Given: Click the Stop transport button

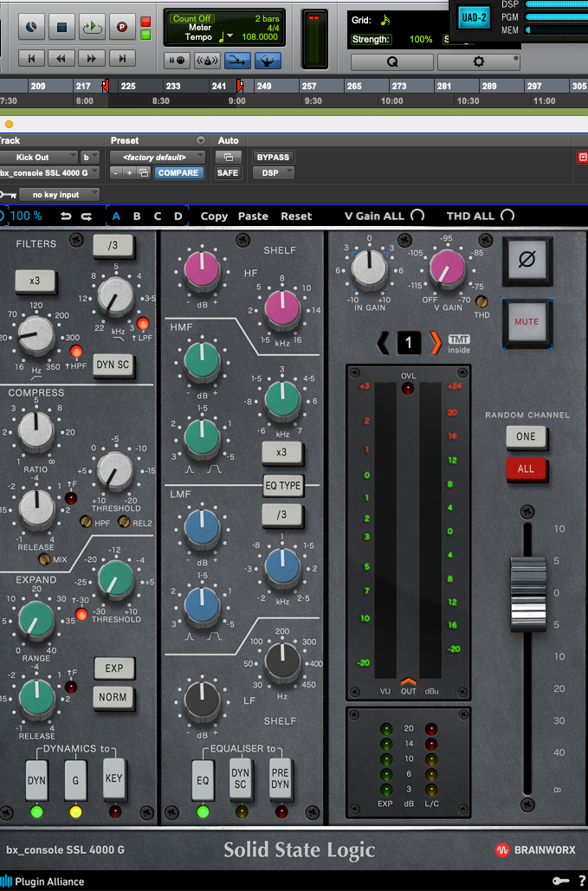Looking at the screenshot, I should coord(61,26).
